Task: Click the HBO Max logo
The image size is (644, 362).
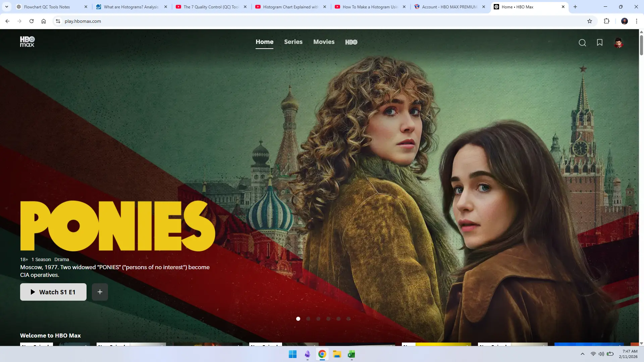Action: pos(27,42)
